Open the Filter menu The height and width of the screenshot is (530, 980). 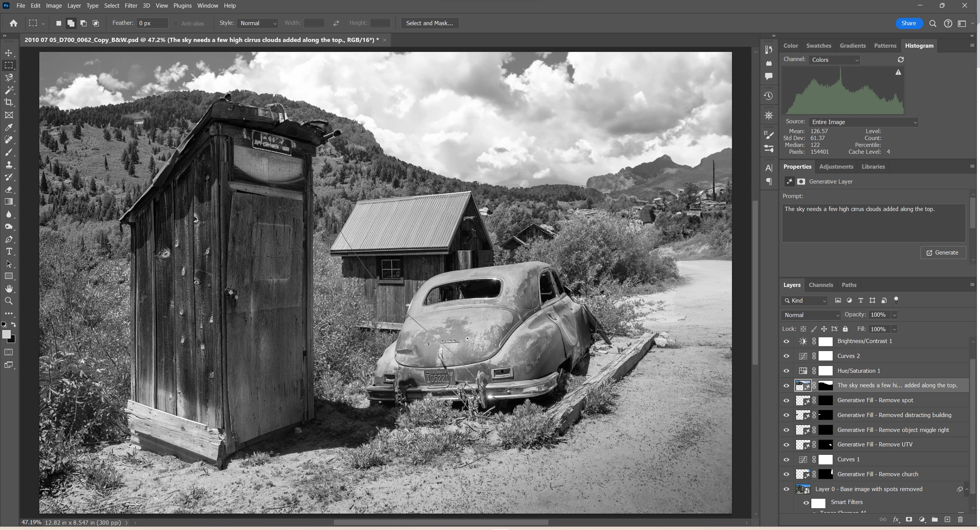[131, 6]
